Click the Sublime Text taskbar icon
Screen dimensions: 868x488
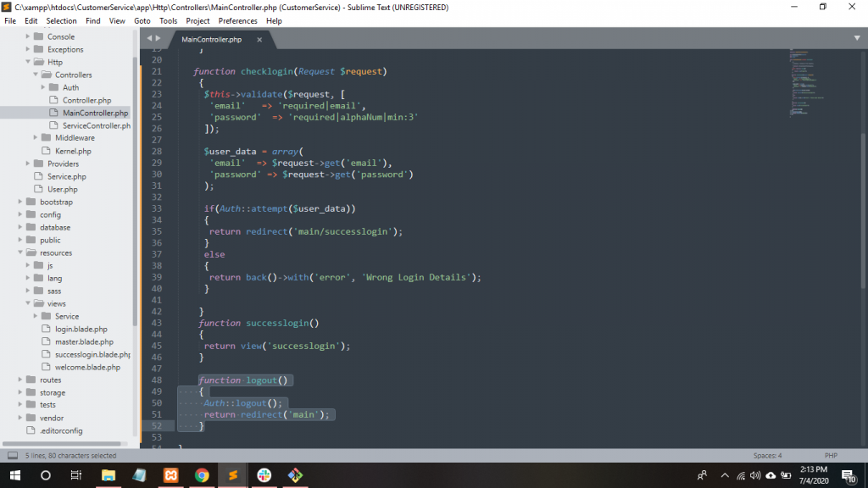(x=232, y=475)
